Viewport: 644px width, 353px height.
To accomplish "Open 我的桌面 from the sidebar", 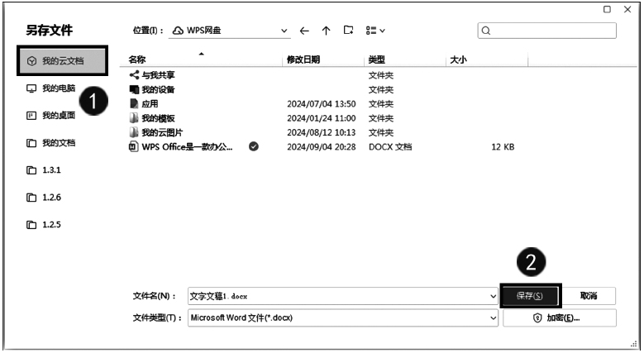I will pos(58,116).
